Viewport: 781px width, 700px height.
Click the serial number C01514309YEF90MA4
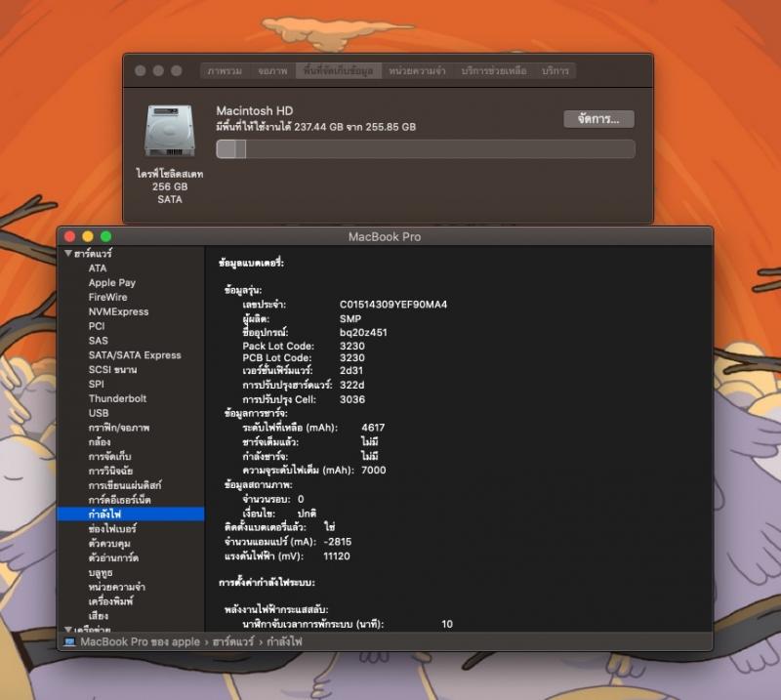tap(393, 305)
